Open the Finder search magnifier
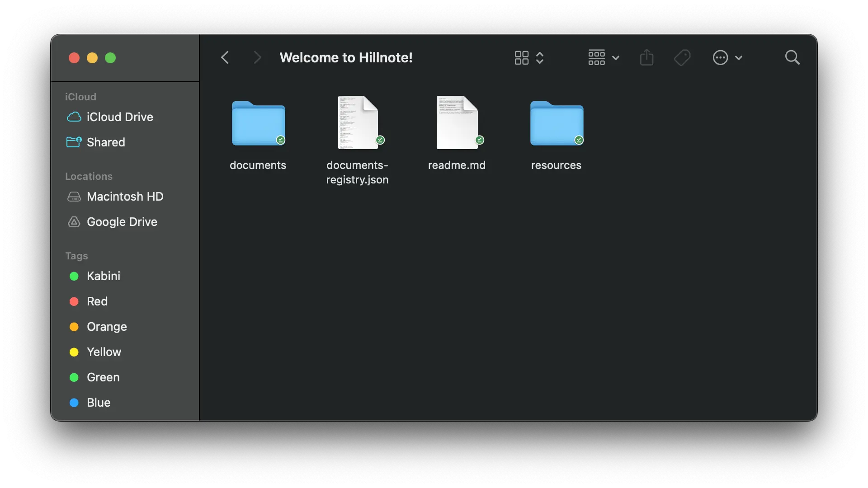The height and width of the screenshot is (488, 868). [x=792, y=57]
